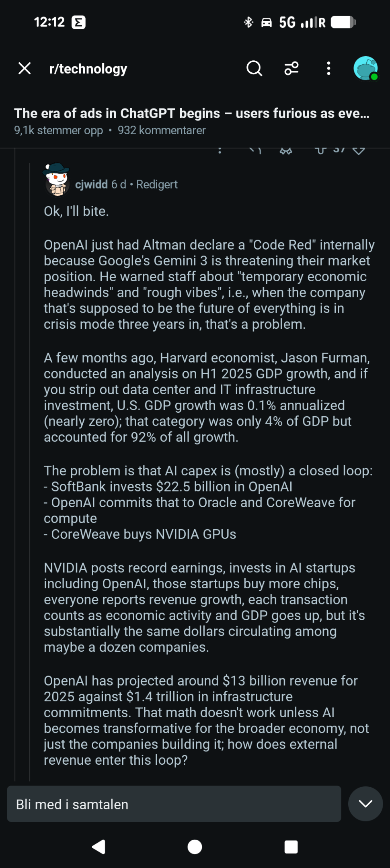The height and width of the screenshot is (868, 390).
Task: Open search in r/technology
Action: pyautogui.click(x=254, y=69)
